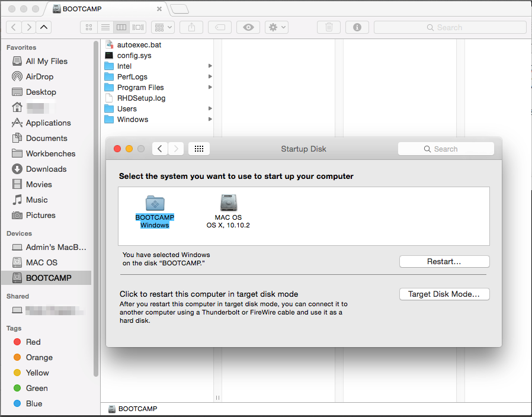
Task: Select the BOOTCAMP Finder tab
Action: click(x=105, y=9)
